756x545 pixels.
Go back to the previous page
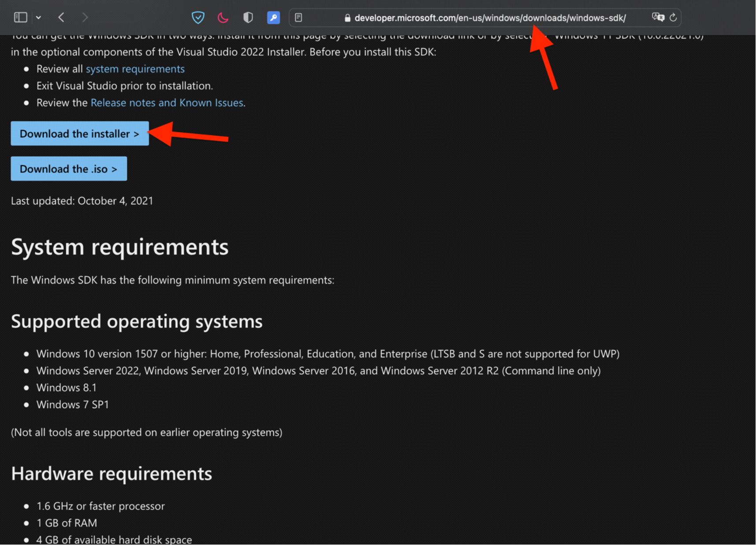coord(61,17)
